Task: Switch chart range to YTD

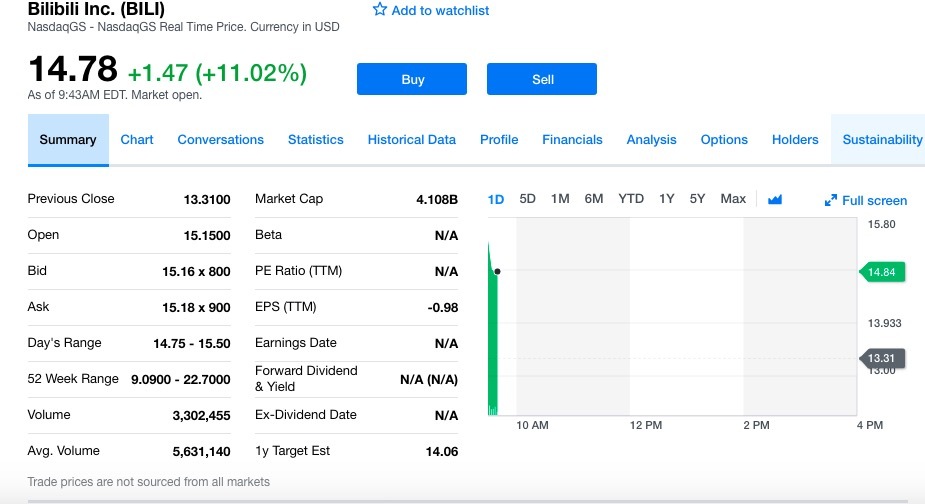Action: [631, 199]
